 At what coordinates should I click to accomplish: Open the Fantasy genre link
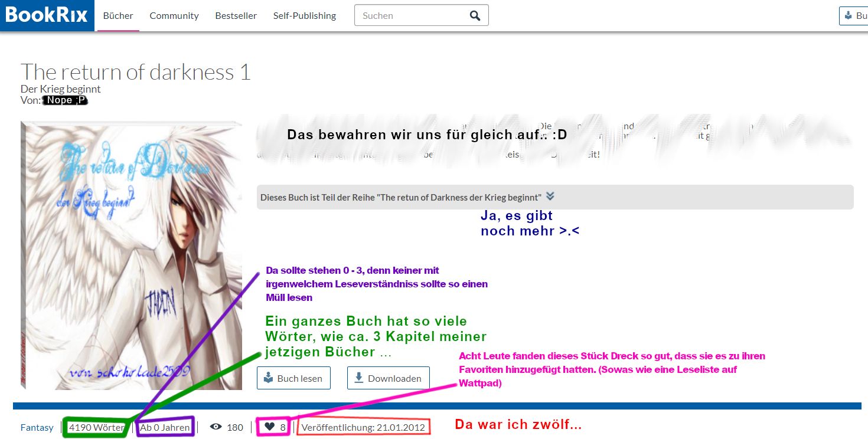[37, 427]
